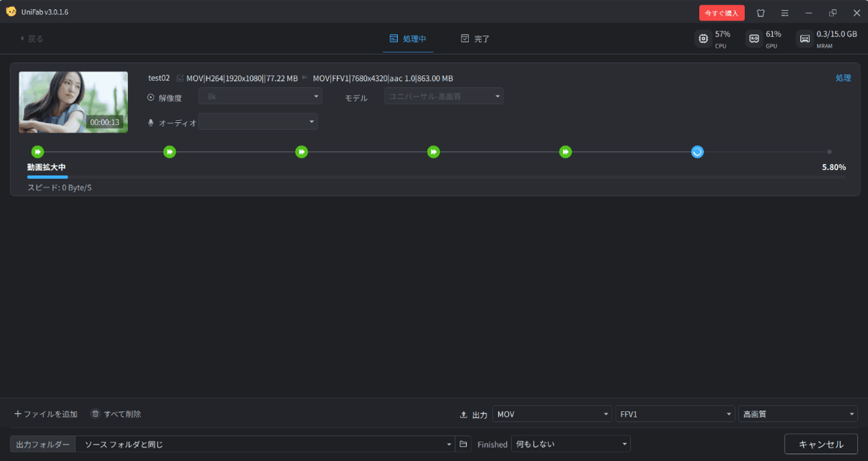
Task: Click the plus icon for ファイルを追加
Action: [18, 414]
